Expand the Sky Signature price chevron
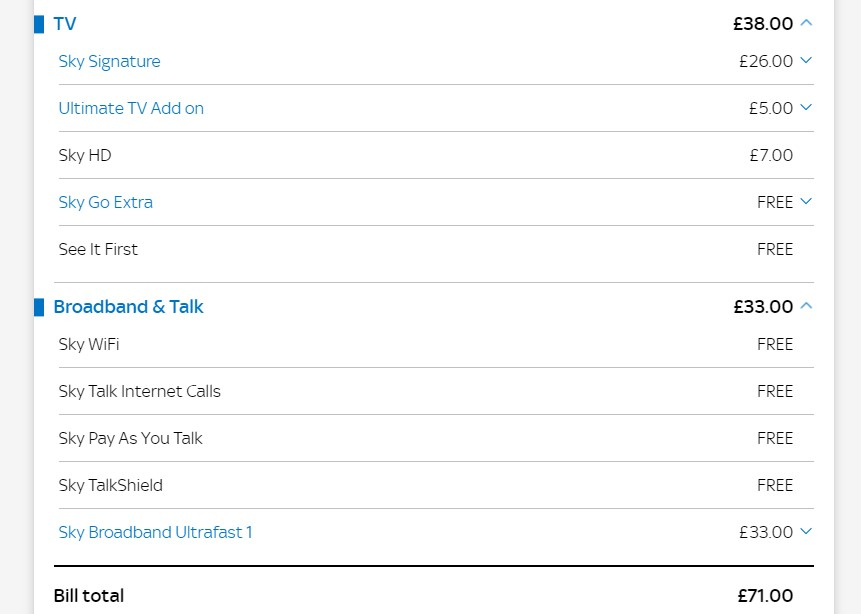This screenshot has height=614, width=861. [x=807, y=61]
